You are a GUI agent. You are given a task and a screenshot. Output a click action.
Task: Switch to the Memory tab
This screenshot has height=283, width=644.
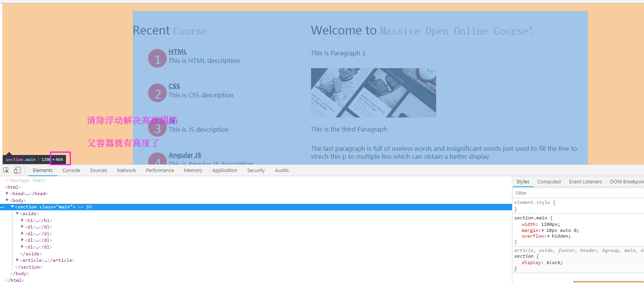point(193,170)
